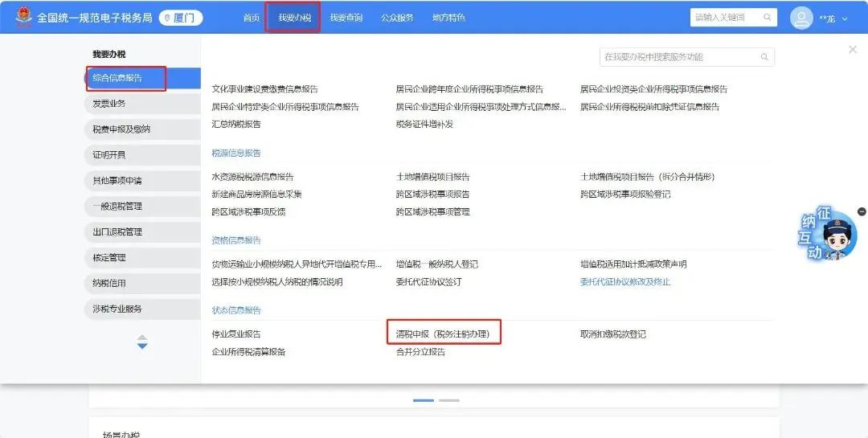Click 资格信息报告 section heading

click(235, 241)
